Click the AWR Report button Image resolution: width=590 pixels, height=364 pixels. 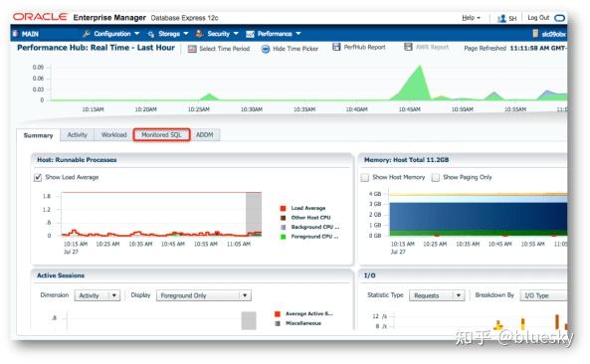pyautogui.click(x=426, y=47)
